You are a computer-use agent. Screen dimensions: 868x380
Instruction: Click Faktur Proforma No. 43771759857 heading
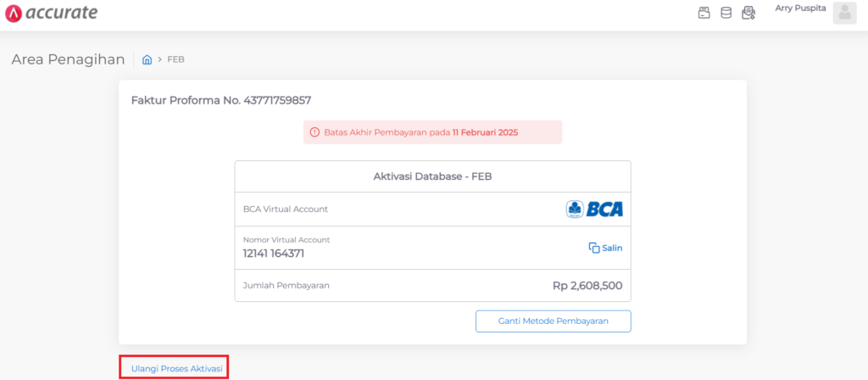tap(220, 100)
